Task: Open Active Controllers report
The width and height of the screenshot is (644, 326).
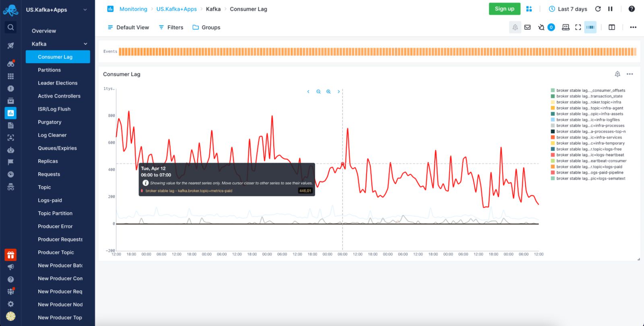Action: pyautogui.click(x=59, y=96)
